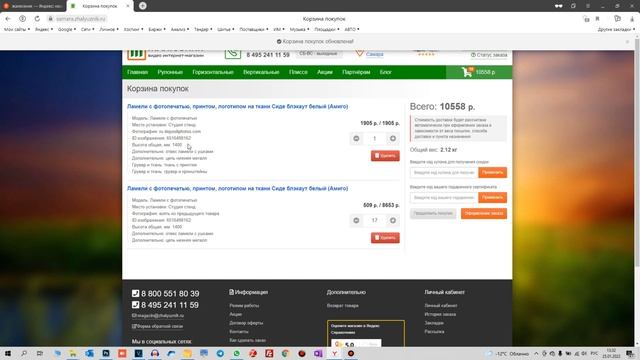Expand Сети bookmarks folder
Viewport: 640px width, 360px height.
tap(87, 29)
